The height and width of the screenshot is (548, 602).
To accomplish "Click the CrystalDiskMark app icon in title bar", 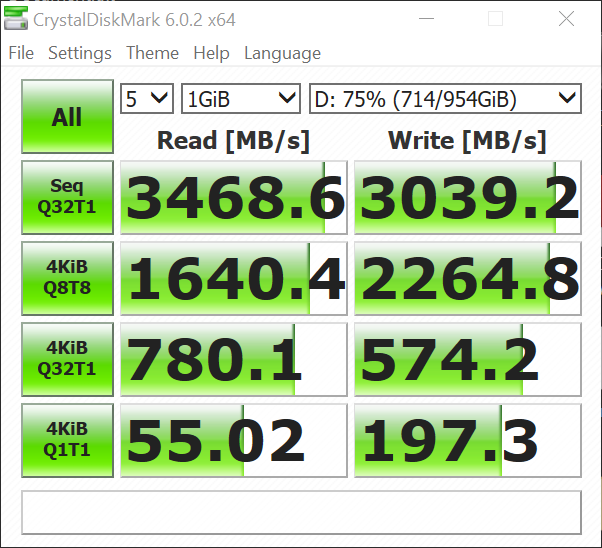I will (x=15, y=18).
